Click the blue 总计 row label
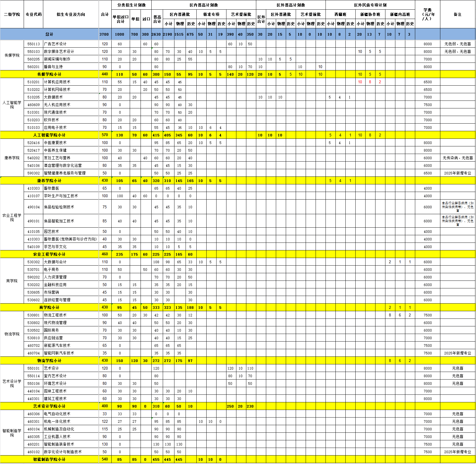Image resolution: width=476 pixels, height=464 pixels. pyautogui.click(x=49, y=34)
